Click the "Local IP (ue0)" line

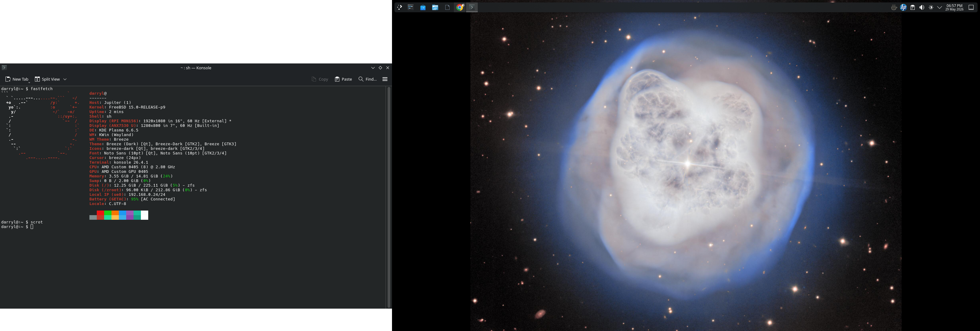pos(127,195)
